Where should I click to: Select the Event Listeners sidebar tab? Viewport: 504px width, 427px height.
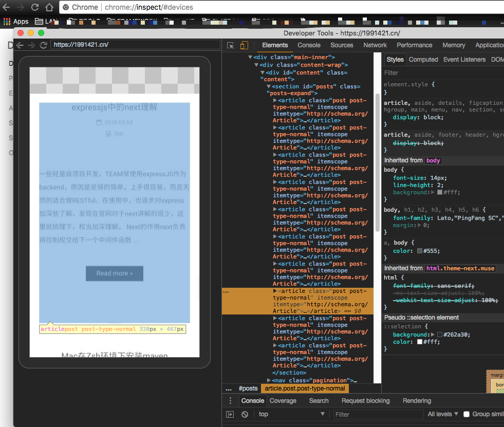tap(464, 60)
